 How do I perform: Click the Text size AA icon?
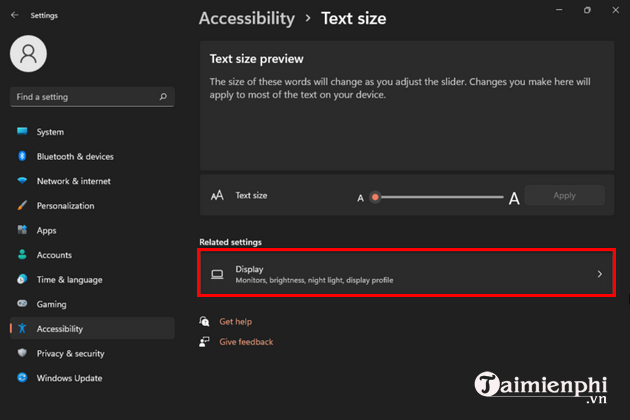point(217,195)
